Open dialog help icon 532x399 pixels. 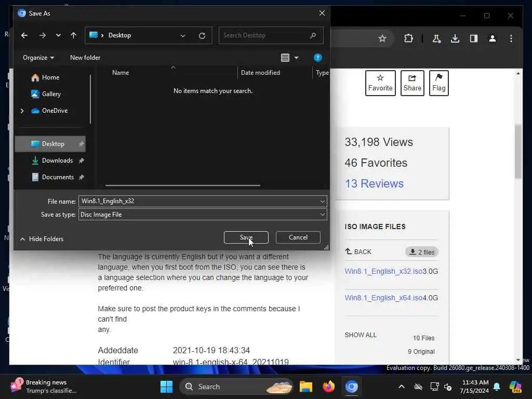(317, 58)
